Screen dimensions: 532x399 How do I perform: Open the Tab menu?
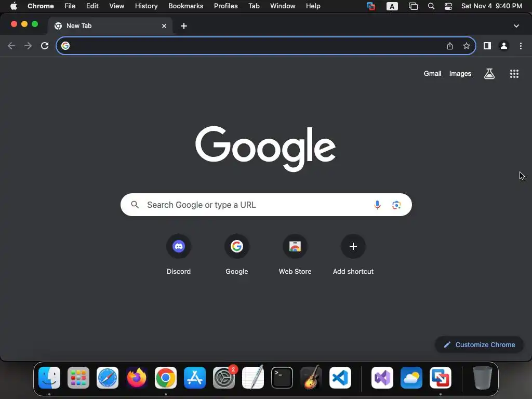coord(254,6)
